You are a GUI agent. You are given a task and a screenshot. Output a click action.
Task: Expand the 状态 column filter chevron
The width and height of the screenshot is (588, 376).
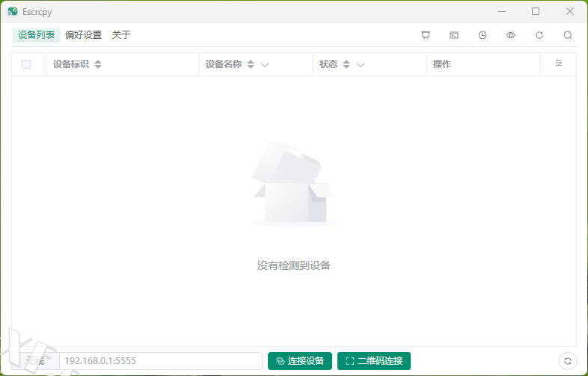coord(361,65)
